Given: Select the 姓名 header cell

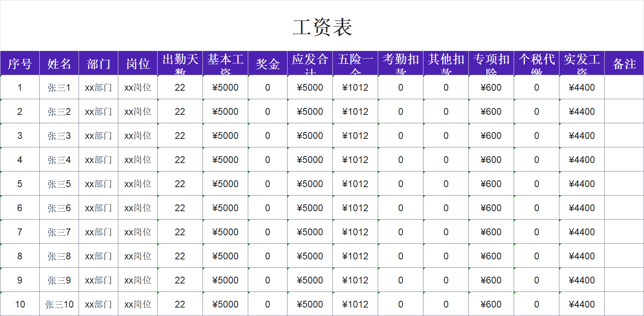Looking at the screenshot, I should pyautogui.click(x=59, y=63).
